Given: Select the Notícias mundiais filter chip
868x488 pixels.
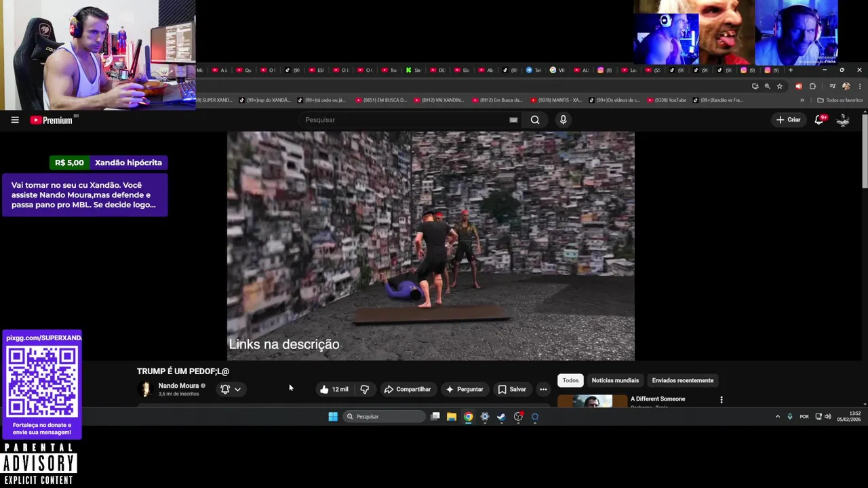Looking at the screenshot, I should 615,380.
